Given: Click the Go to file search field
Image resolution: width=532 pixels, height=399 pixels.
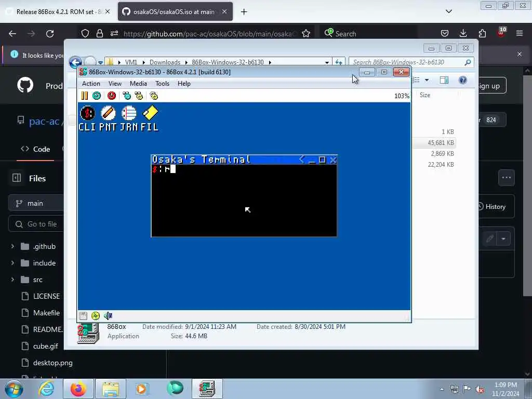Looking at the screenshot, I should 36,224.
